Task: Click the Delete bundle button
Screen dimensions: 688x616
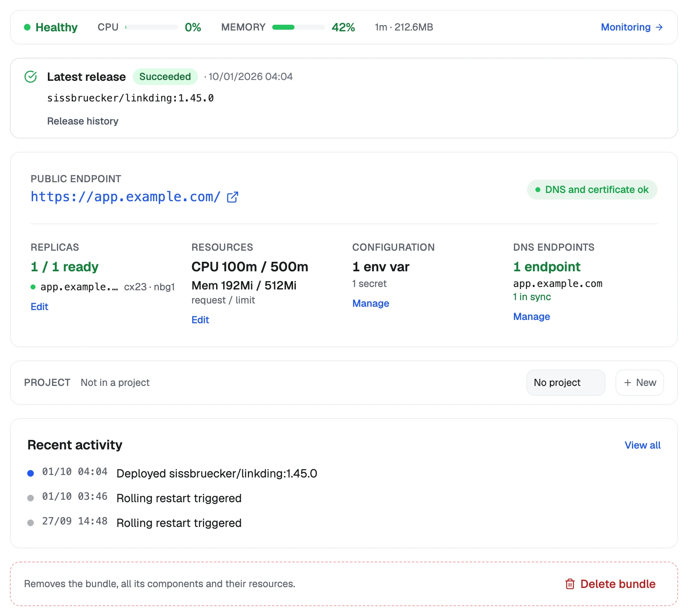Action: coord(610,584)
